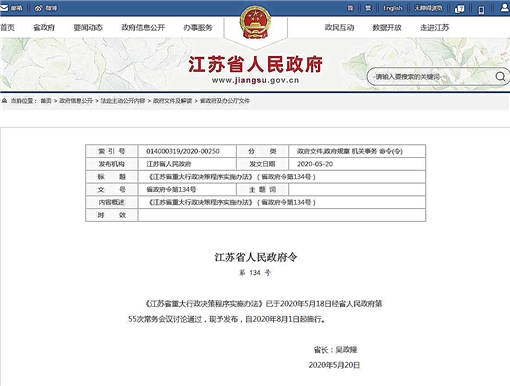Open the mail envelope icon
The width and height of the screenshot is (510, 386).
4,8
